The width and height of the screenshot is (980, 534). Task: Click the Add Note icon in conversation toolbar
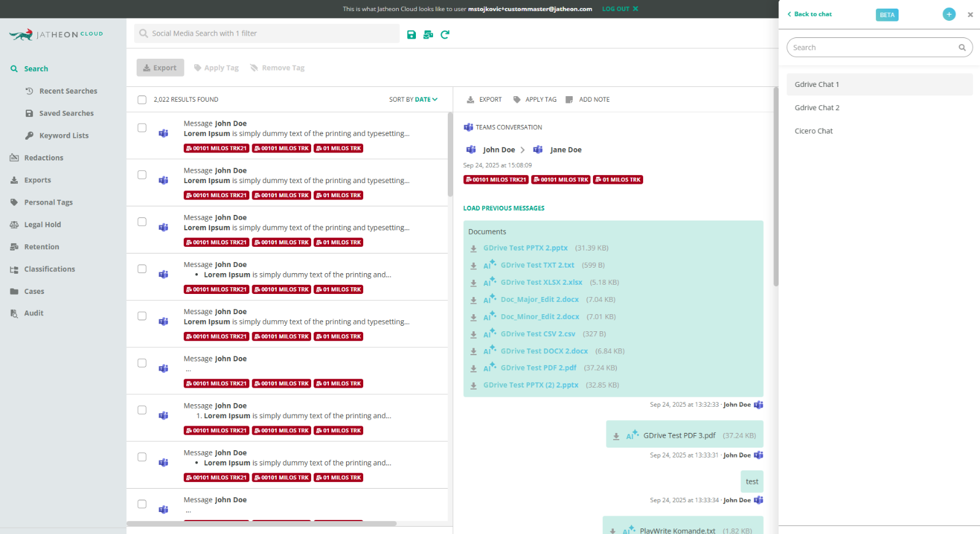[569, 100]
